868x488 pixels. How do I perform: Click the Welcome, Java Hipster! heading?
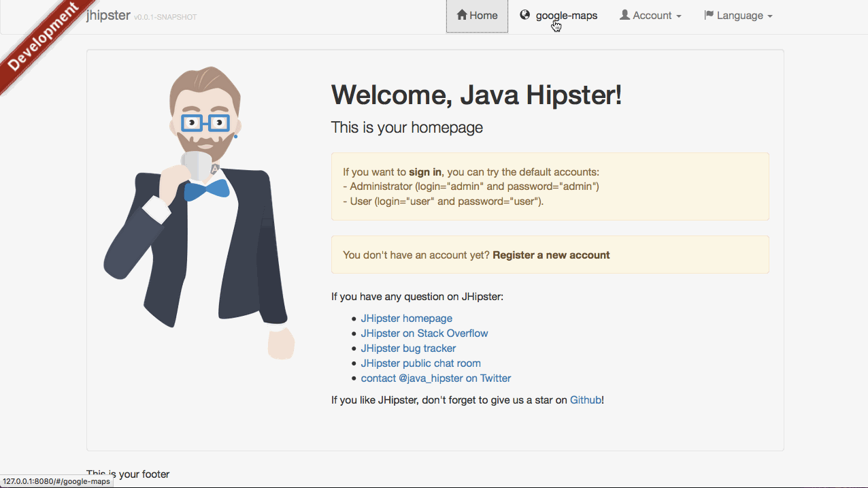[x=476, y=95]
